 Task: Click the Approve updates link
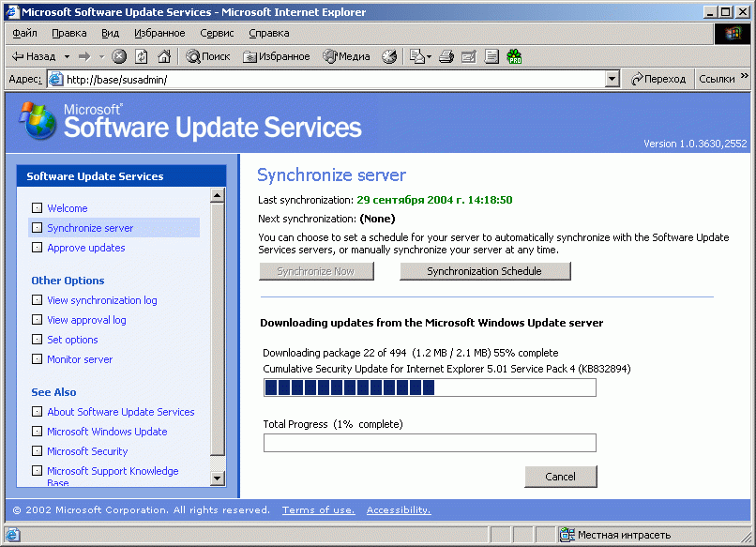tap(86, 248)
